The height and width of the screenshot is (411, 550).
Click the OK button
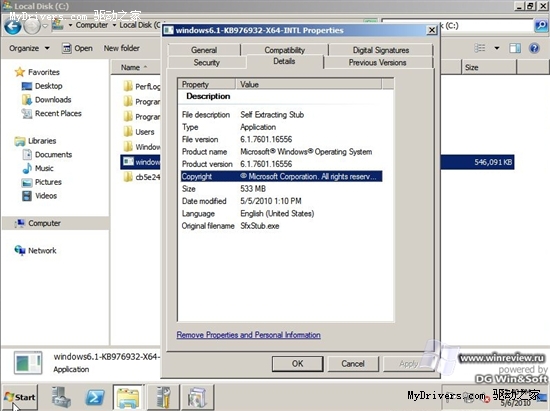(x=297, y=364)
